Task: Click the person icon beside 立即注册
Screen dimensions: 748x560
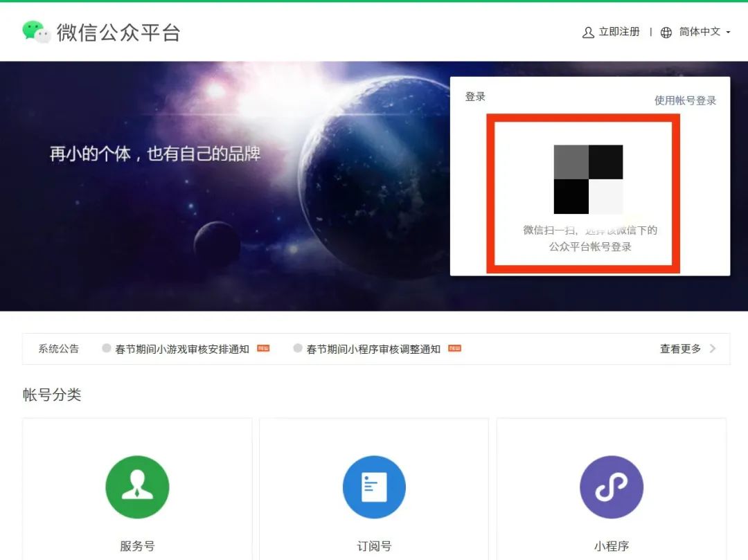Action: coord(587,32)
